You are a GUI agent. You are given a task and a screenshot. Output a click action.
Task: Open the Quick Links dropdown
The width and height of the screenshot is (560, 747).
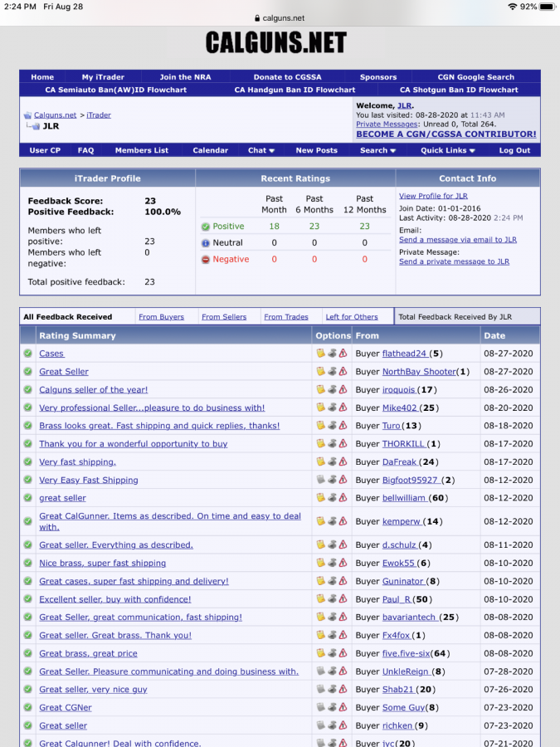[448, 150]
